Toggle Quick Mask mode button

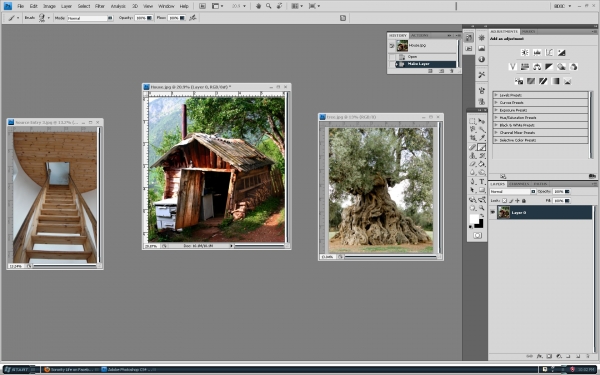(477, 235)
